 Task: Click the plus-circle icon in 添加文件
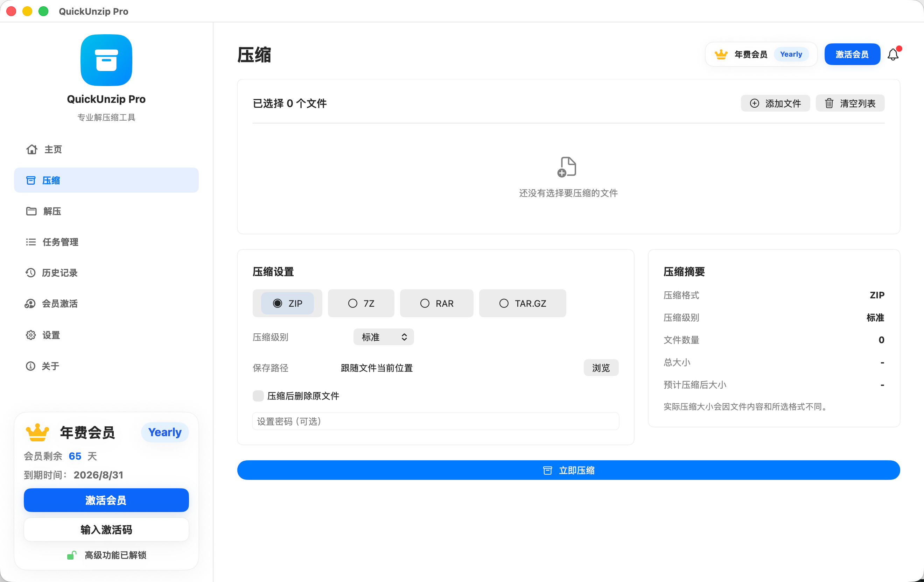pos(754,103)
